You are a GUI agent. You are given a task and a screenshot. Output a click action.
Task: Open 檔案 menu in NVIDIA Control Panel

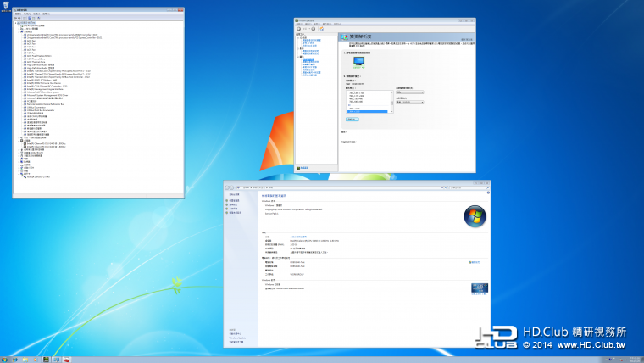click(x=299, y=24)
